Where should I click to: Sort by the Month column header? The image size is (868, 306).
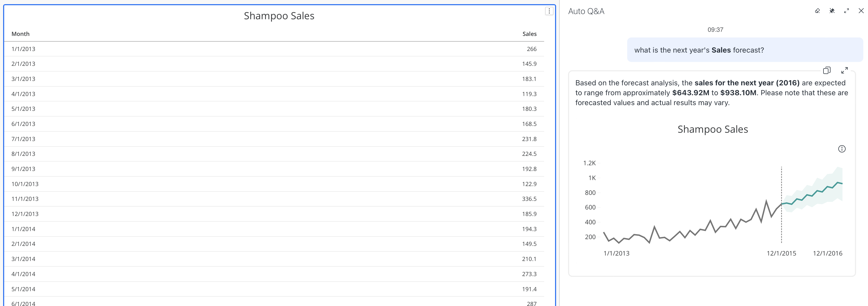[21, 34]
